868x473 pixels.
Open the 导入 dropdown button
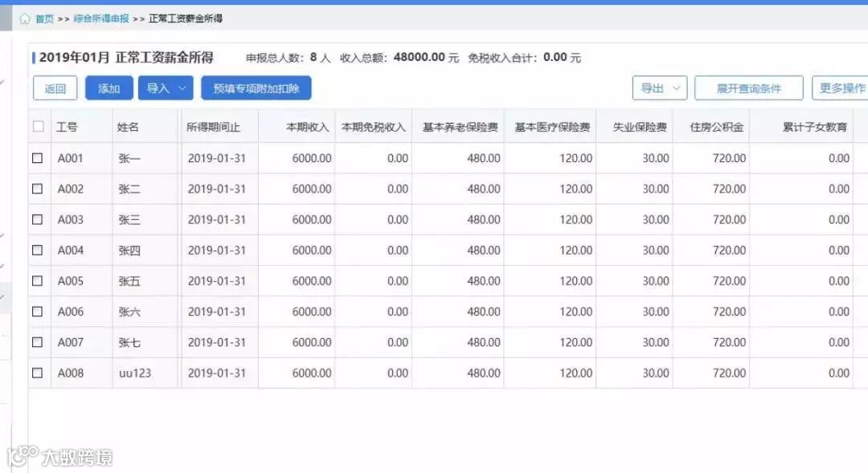point(166,88)
